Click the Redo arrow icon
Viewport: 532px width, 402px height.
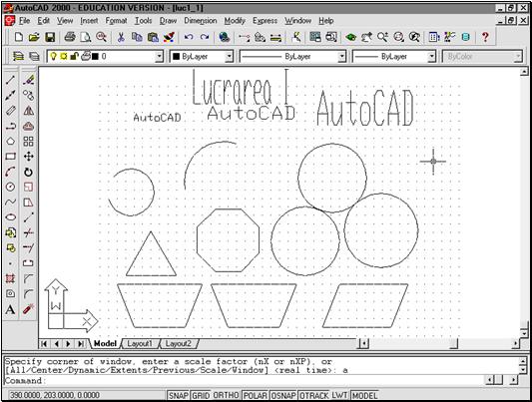click(x=205, y=37)
